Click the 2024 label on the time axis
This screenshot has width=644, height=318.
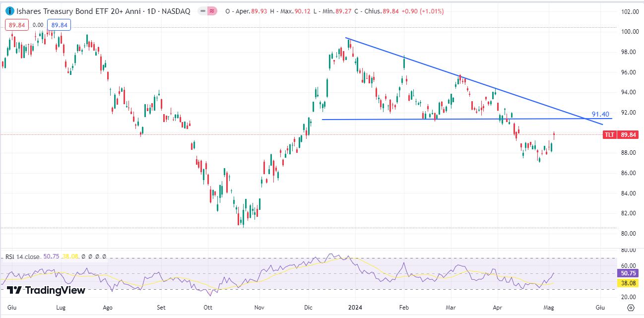click(x=356, y=308)
